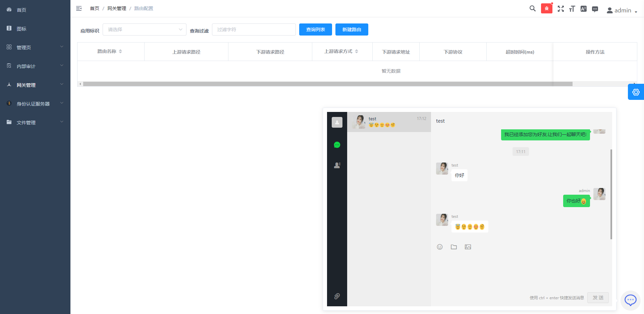Expand the 网关管理 sidebar menu
This screenshot has width=644, height=314.
pyautogui.click(x=35, y=85)
